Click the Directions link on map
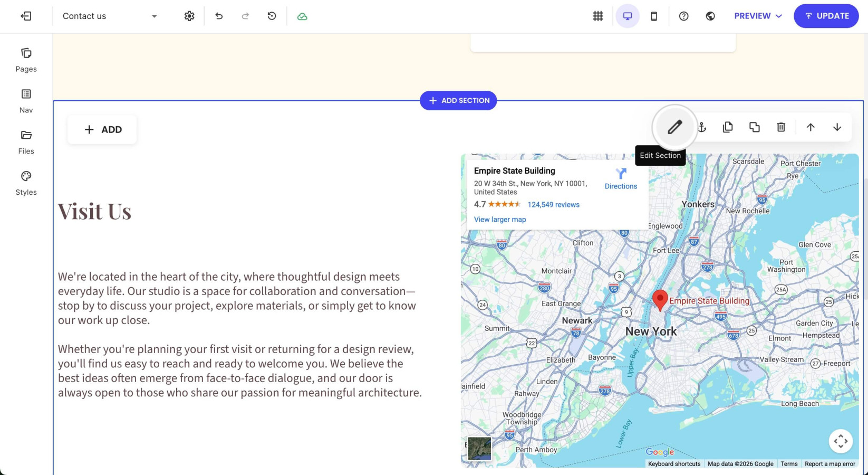This screenshot has width=868, height=475. coord(621,179)
